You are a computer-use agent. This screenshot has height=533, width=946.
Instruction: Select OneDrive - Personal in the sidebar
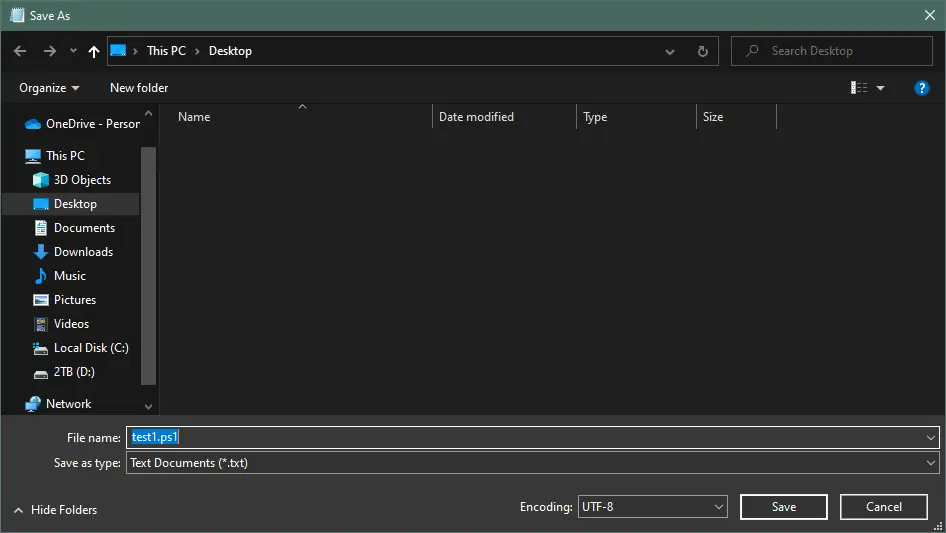coord(82,124)
